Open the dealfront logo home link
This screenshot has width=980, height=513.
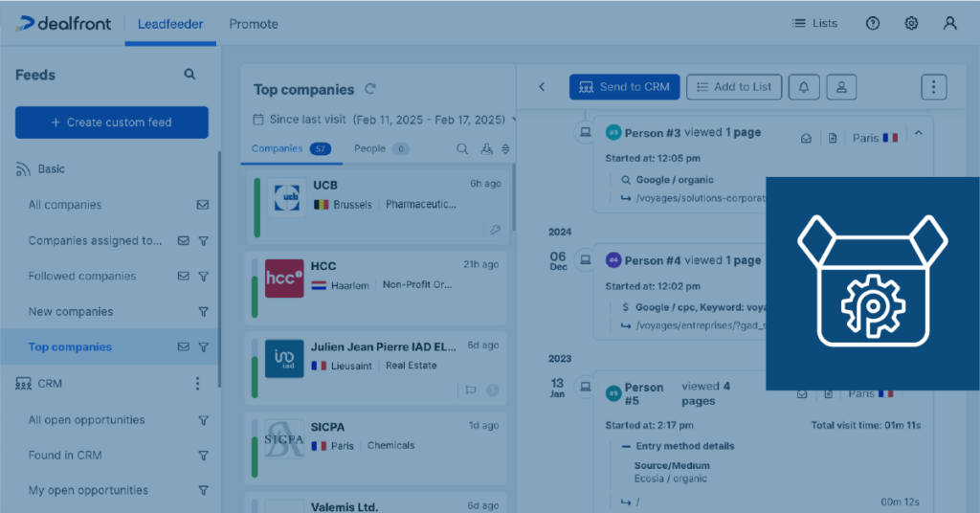point(63,24)
